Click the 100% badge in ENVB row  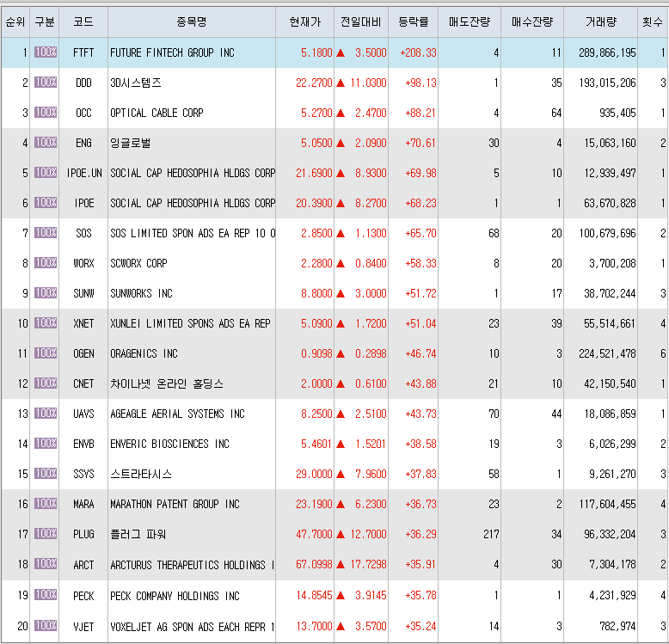[x=46, y=443]
